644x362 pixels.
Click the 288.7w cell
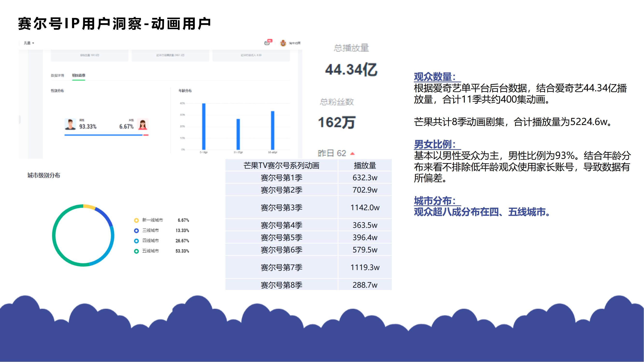click(x=365, y=285)
